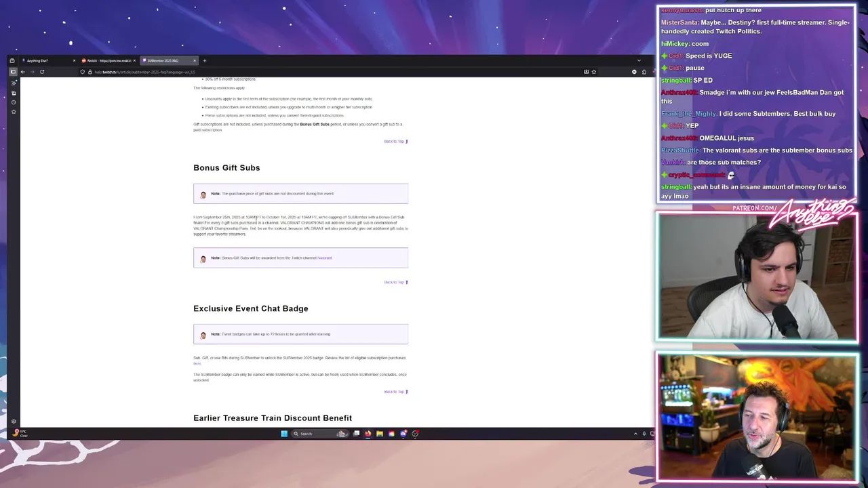Viewport: 868px width, 488px height.
Task: Expand the list all tabs chevron
Action: pyautogui.click(x=639, y=61)
